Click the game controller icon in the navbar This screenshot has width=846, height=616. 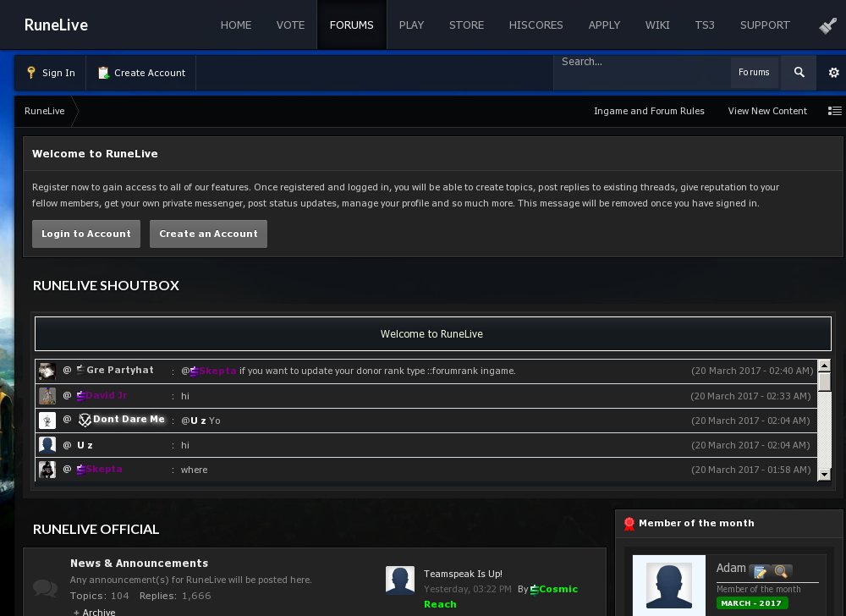(x=827, y=25)
